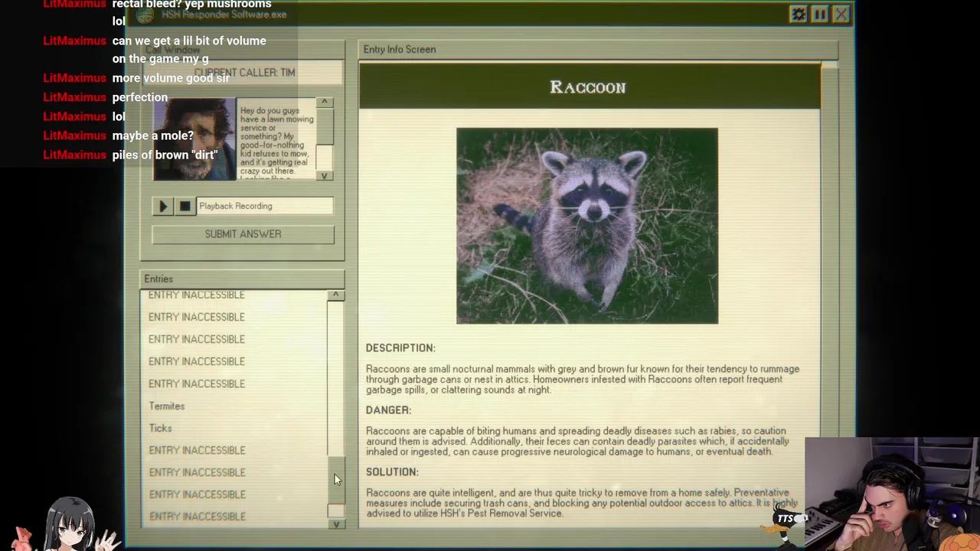Submit the answer for the current caller
This screenshot has height=551, width=980.
243,234
